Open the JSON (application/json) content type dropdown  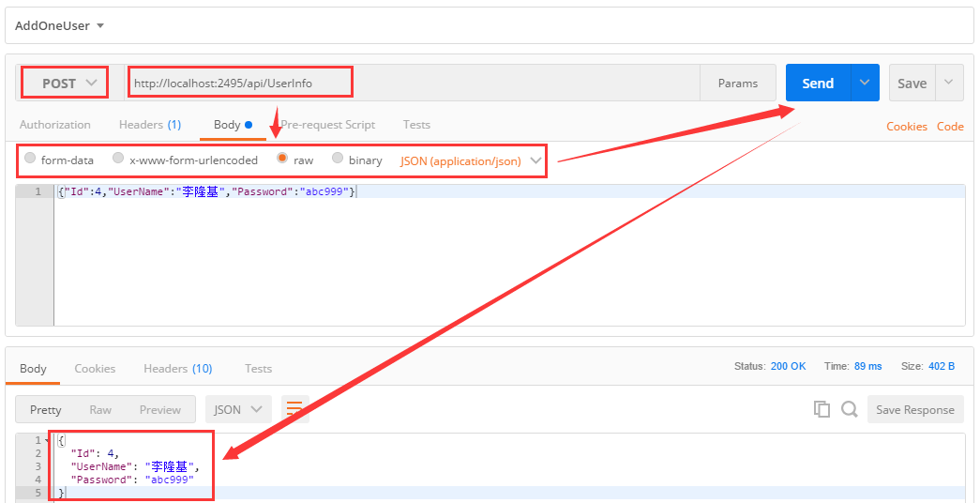point(470,160)
